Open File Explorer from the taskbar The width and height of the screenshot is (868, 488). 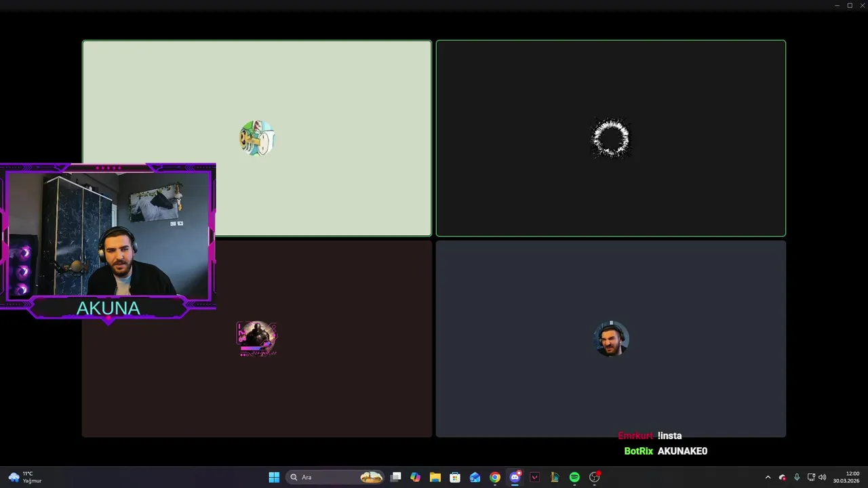[435, 477]
